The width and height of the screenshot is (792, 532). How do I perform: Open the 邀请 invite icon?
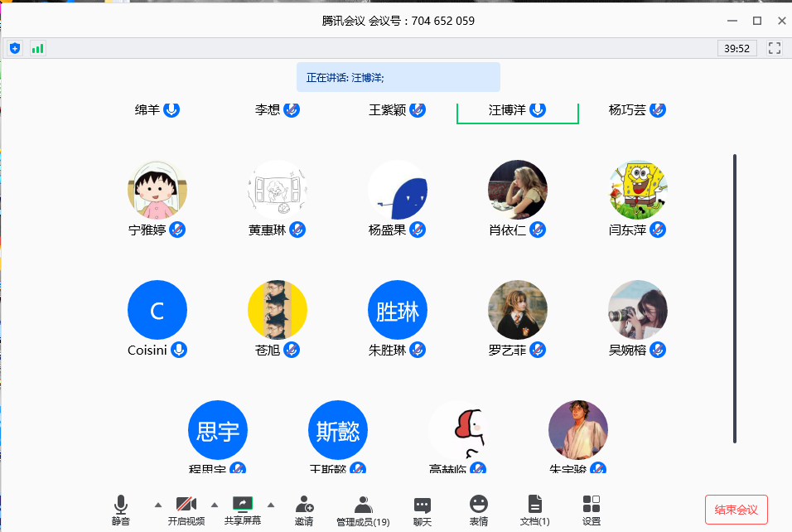tap(304, 510)
